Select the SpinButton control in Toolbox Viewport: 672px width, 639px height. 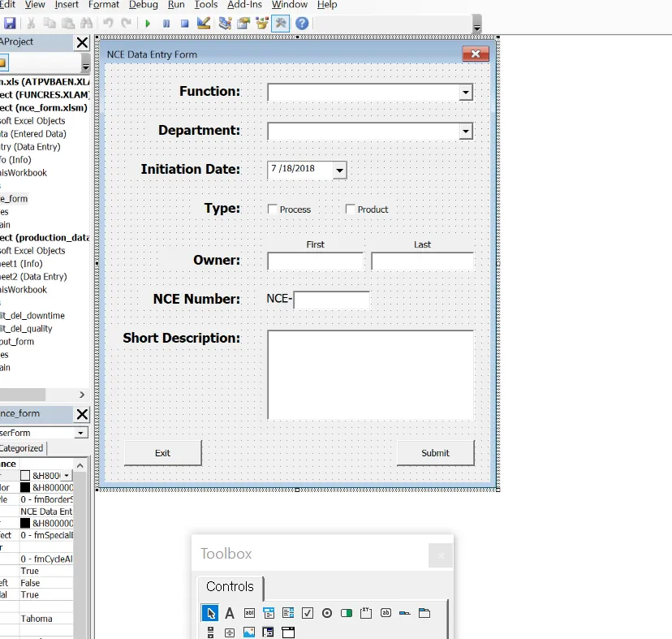tap(230, 633)
